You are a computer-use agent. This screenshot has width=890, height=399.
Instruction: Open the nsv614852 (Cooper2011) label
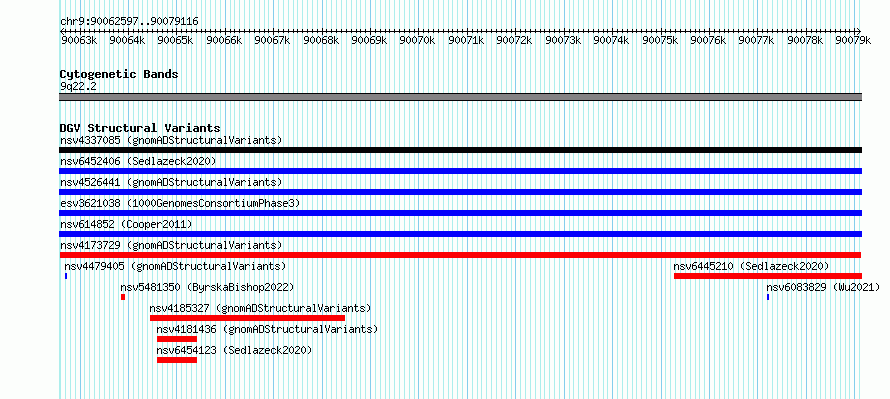point(126,224)
